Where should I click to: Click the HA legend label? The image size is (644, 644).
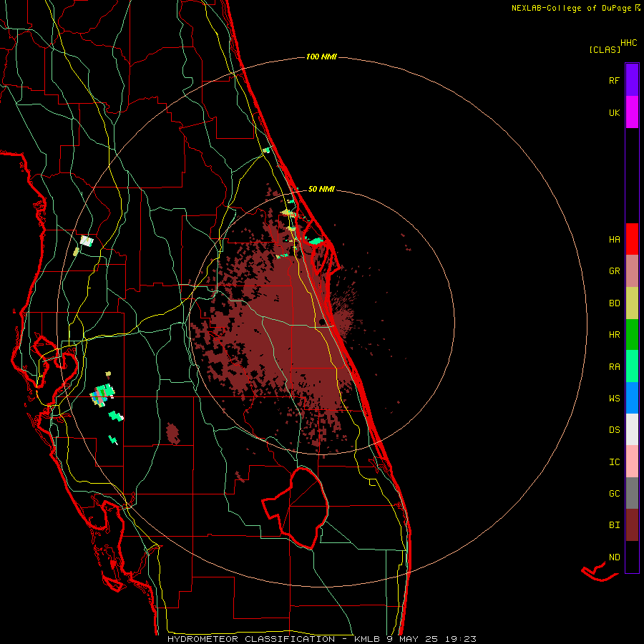[614, 239]
